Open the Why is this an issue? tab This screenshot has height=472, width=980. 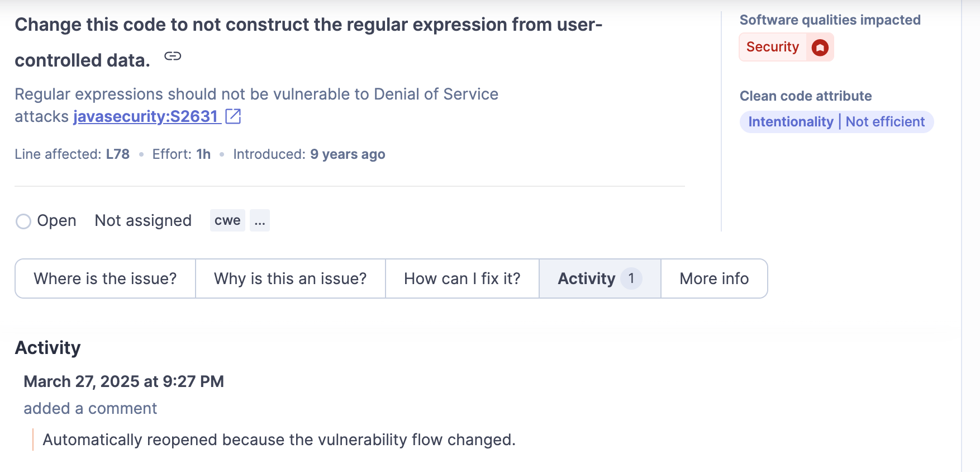point(290,279)
